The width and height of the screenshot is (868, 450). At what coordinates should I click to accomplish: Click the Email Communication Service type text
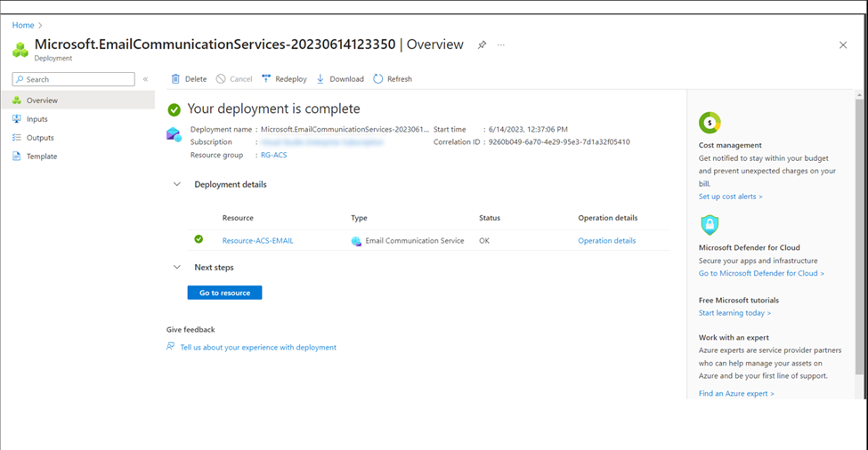point(415,240)
